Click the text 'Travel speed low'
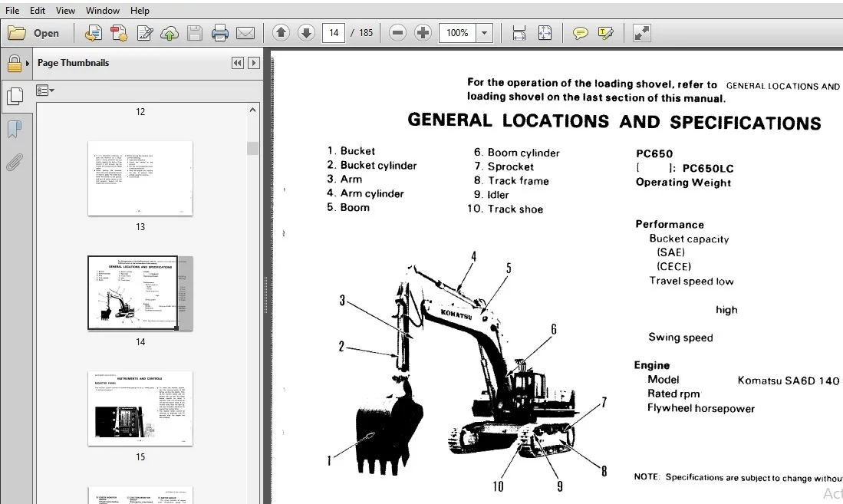 tap(691, 281)
